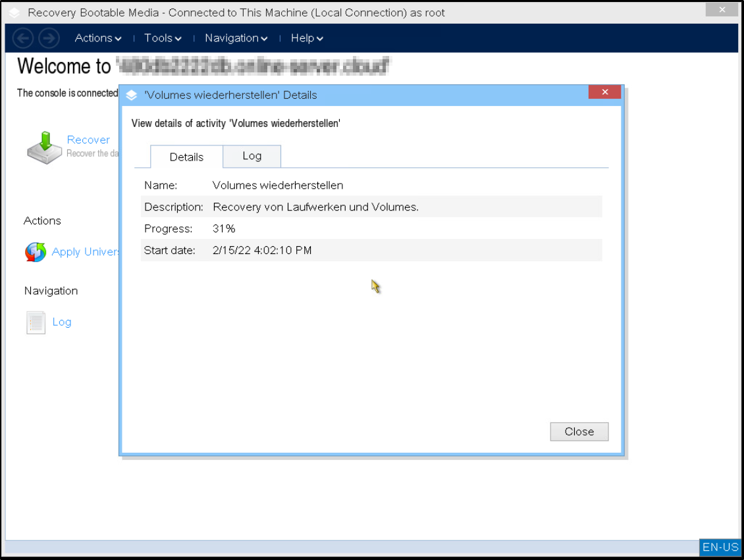Open the Recover link
Image resolution: width=744 pixels, height=560 pixels.
(88, 140)
